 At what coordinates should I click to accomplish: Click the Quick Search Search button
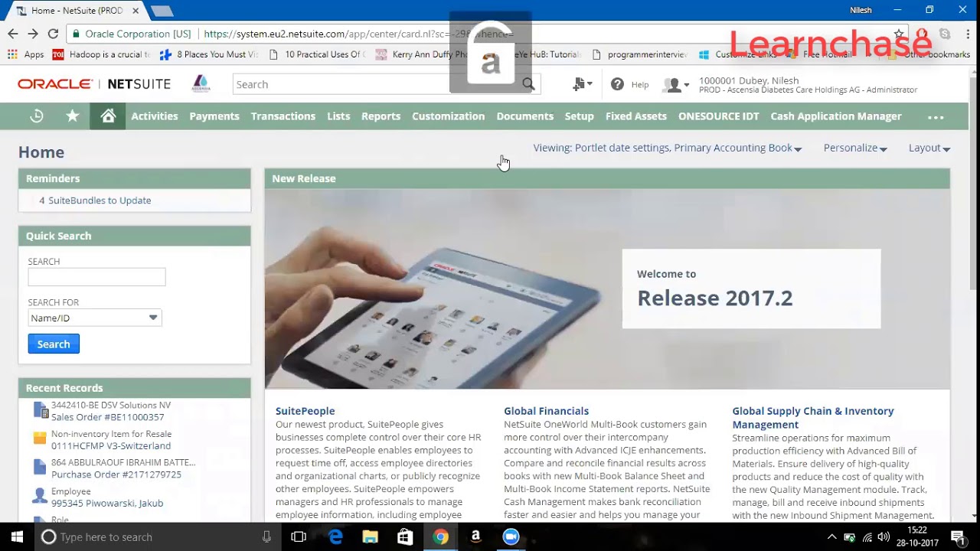54,344
